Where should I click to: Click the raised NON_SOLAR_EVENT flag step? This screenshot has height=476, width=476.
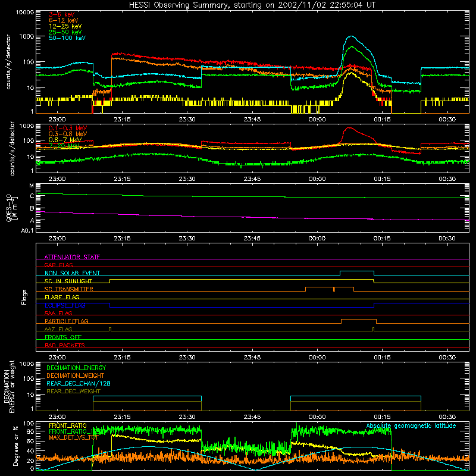(x=357, y=271)
